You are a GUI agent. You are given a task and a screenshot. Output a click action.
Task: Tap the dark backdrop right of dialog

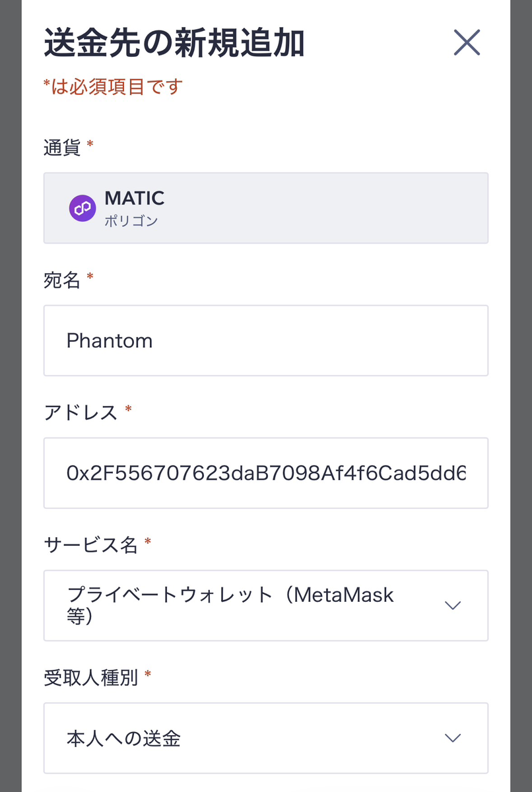click(521, 396)
